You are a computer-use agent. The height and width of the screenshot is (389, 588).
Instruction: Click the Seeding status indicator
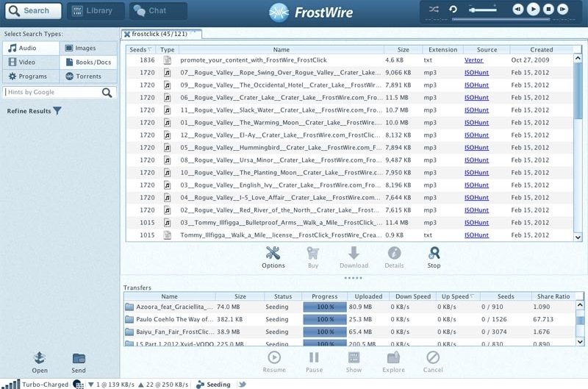click(x=214, y=385)
